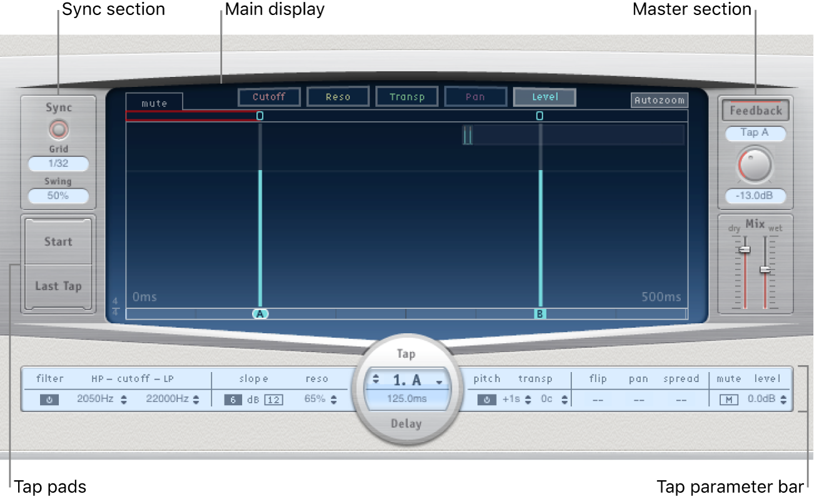Click the Feedback knob

[754, 164]
